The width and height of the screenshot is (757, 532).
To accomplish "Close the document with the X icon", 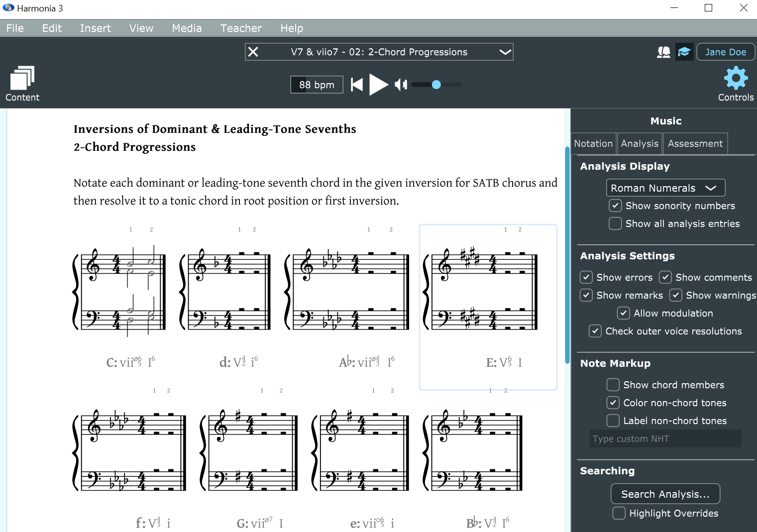I will coord(253,52).
